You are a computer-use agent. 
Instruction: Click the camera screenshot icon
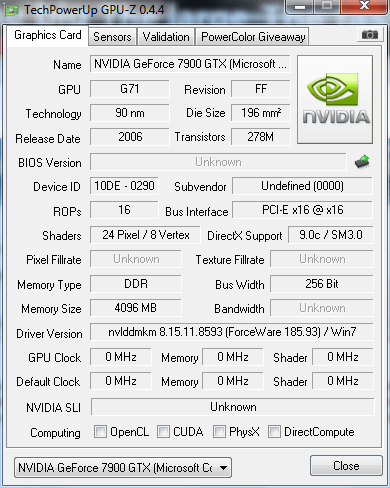point(369,35)
